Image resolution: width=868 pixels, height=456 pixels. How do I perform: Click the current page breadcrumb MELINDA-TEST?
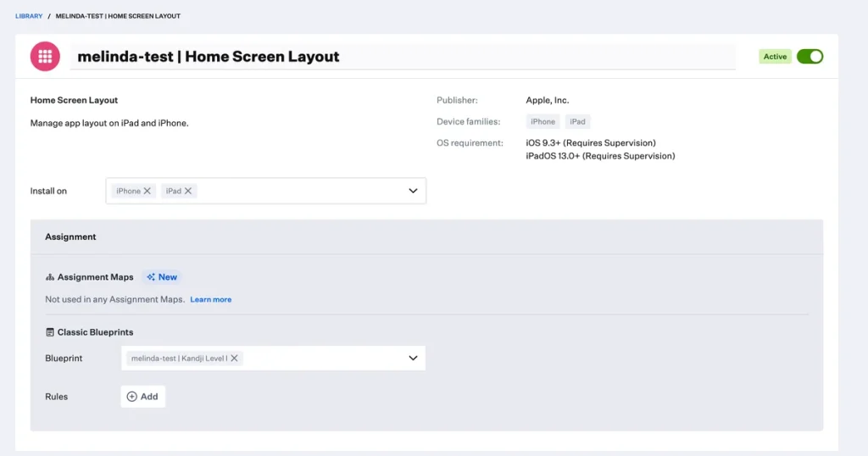pos(118,16)
